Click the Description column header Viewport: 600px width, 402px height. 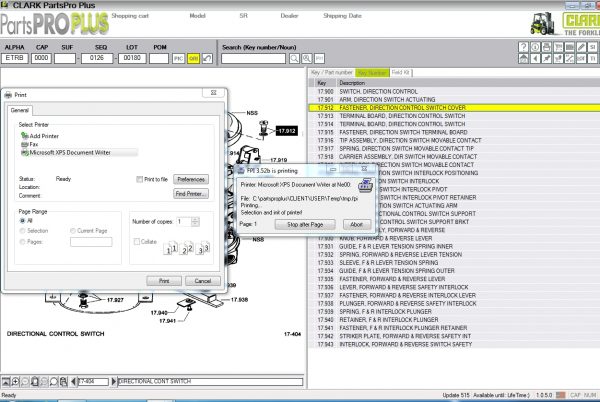click(468, 83)
